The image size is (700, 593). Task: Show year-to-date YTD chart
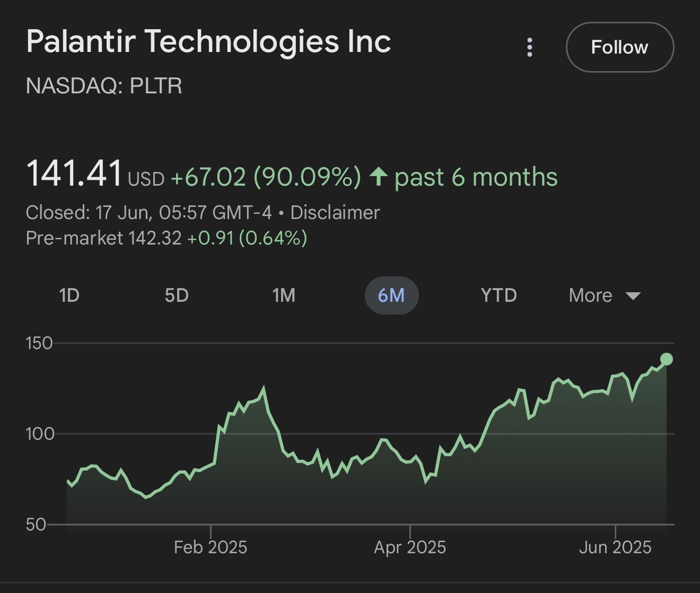click(499, 295)
